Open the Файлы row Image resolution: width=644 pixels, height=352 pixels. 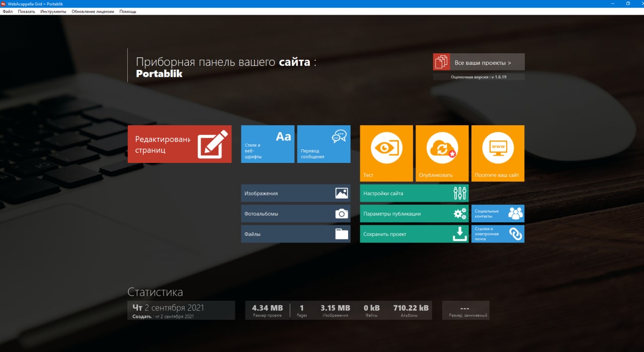pyautogui.click(x=296, y=234)
